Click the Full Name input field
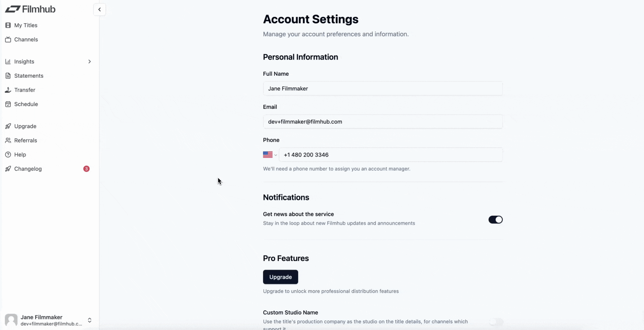The image size is (644, 330). (x=382, y=88)
